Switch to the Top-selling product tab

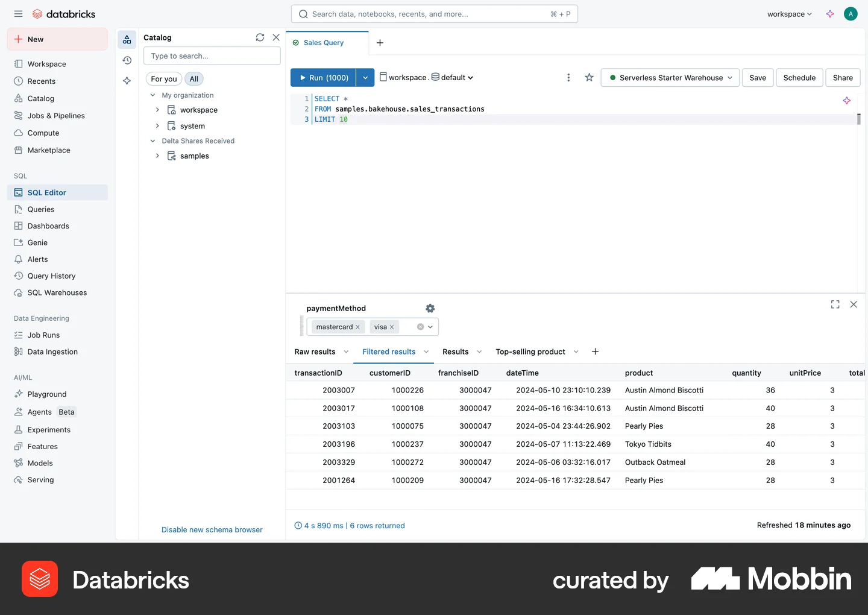point(530,352)
